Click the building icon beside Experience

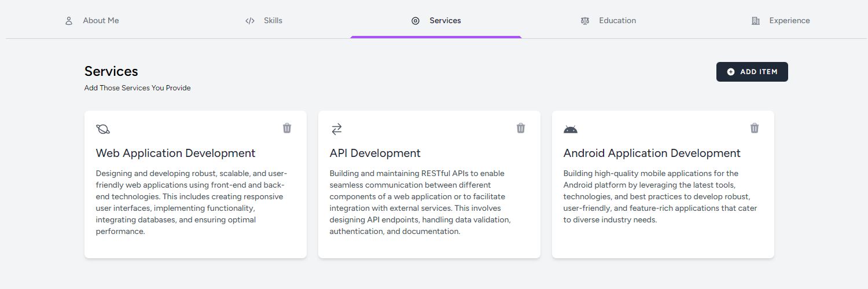(756, 21)
